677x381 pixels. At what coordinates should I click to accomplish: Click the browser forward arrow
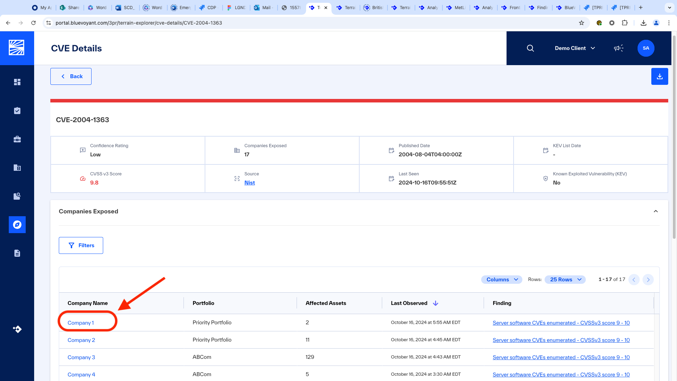click(21, 23)
